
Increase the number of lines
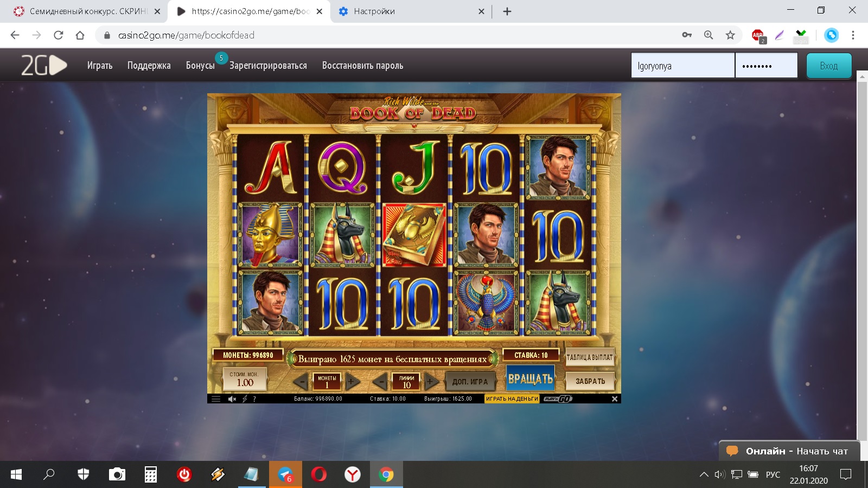click(x=431, y=382)
